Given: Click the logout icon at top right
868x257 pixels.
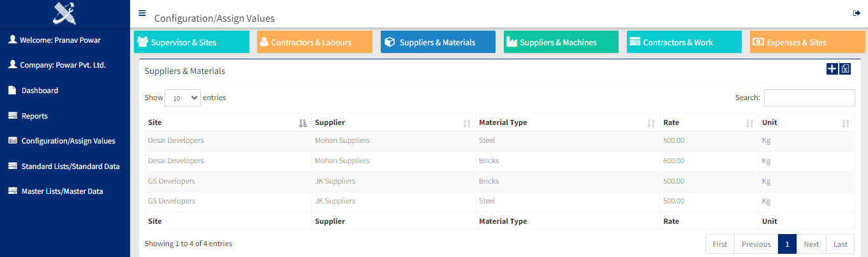Looking at the screenshot, I should (x=857, y=13).
